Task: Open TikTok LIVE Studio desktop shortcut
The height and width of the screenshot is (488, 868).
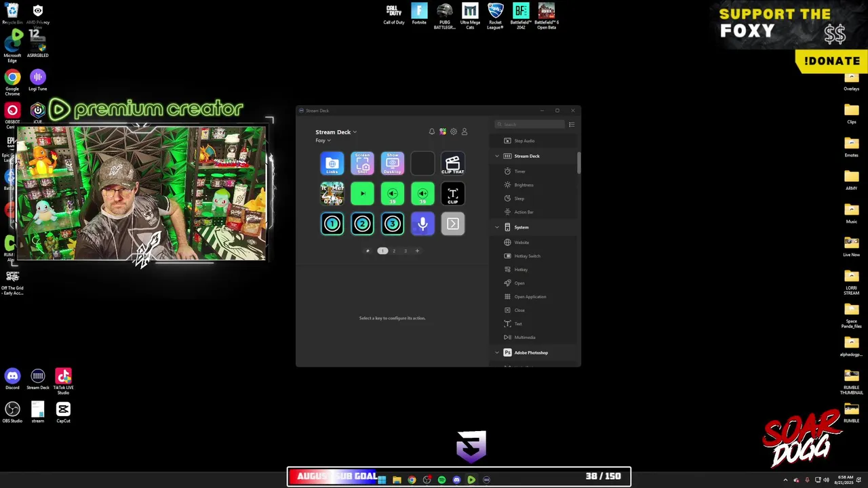Action: pyautogui.click(x=63, y=382)
